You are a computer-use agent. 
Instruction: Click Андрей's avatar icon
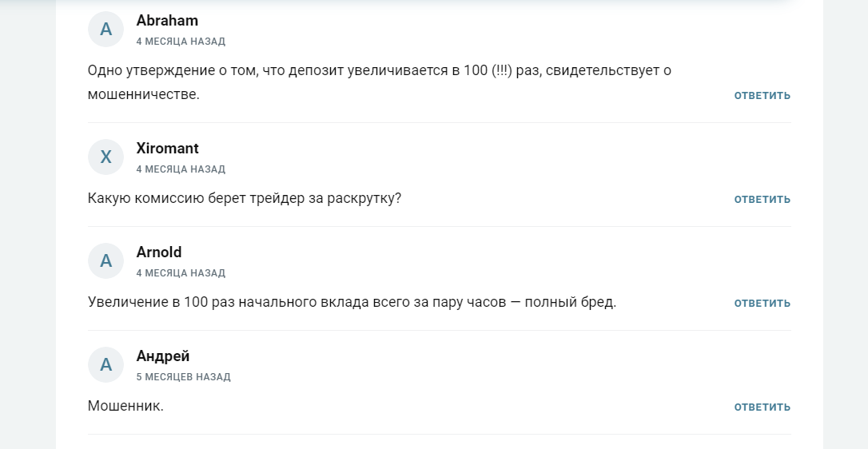coord(106,365)
